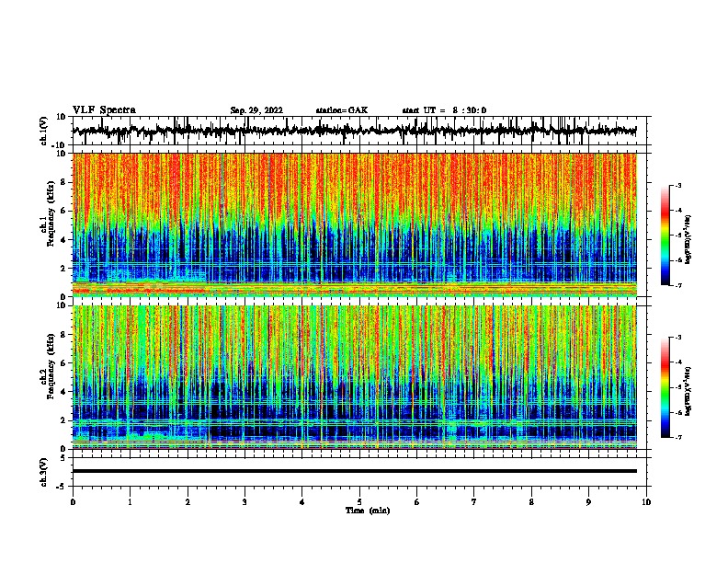Click ch.2 frequency axis "4" kHz tick label
Screen dimensions: 728x563
(63, 392)
